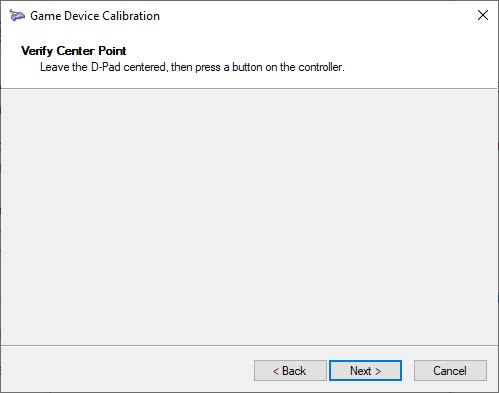Click the Back button left of Next
Screen dimensions: 499x393
(290, 370)
